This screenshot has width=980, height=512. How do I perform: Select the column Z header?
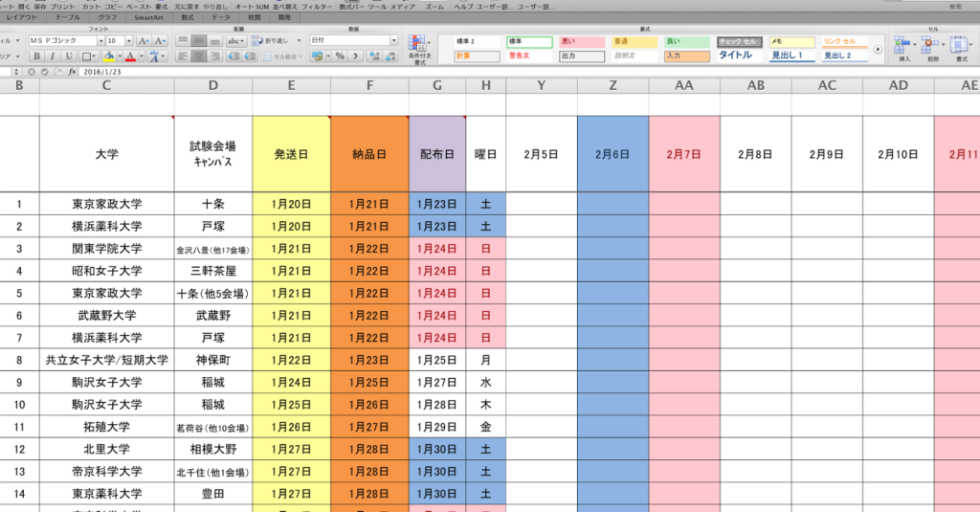coord(613,85)
